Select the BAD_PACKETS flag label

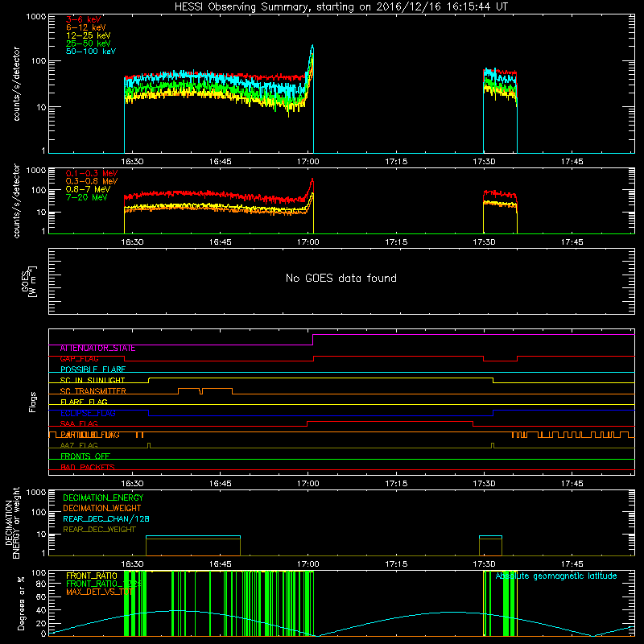click(88, 467)
